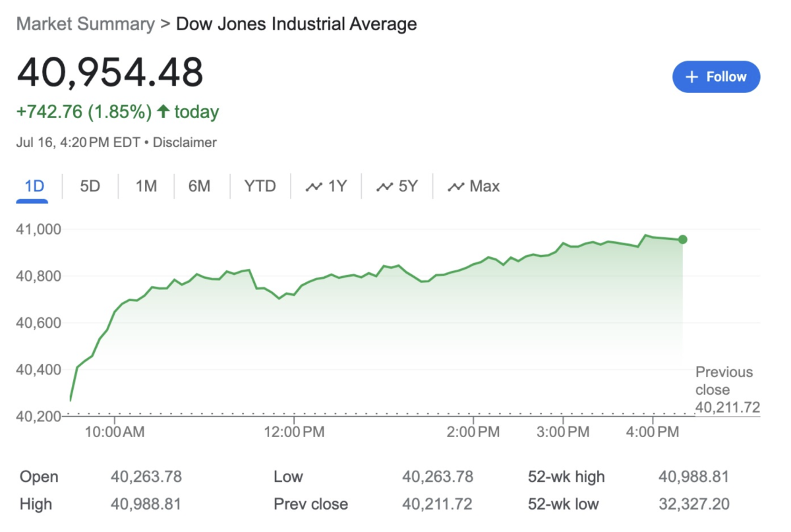Switch to the 6M chart view

coord(200,186)
